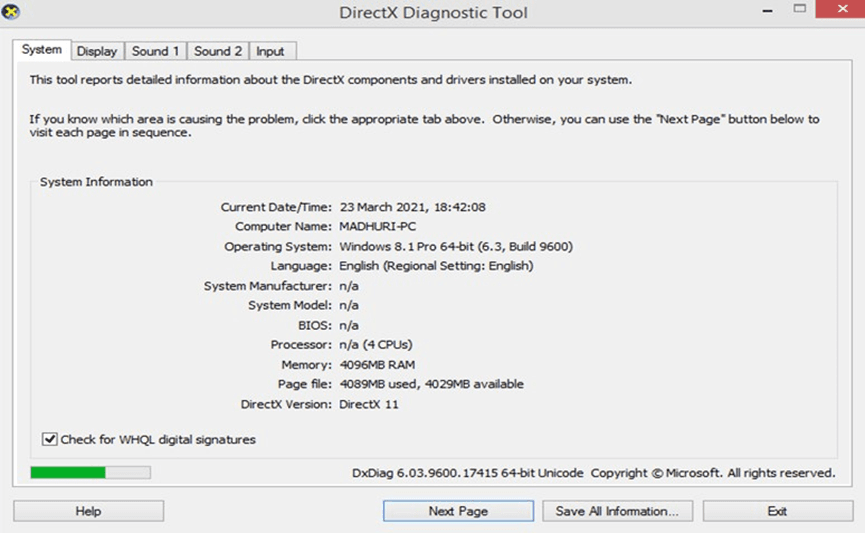Click the Exit button
This screenshot has width=865, height=533.
[x=778, y=511]
